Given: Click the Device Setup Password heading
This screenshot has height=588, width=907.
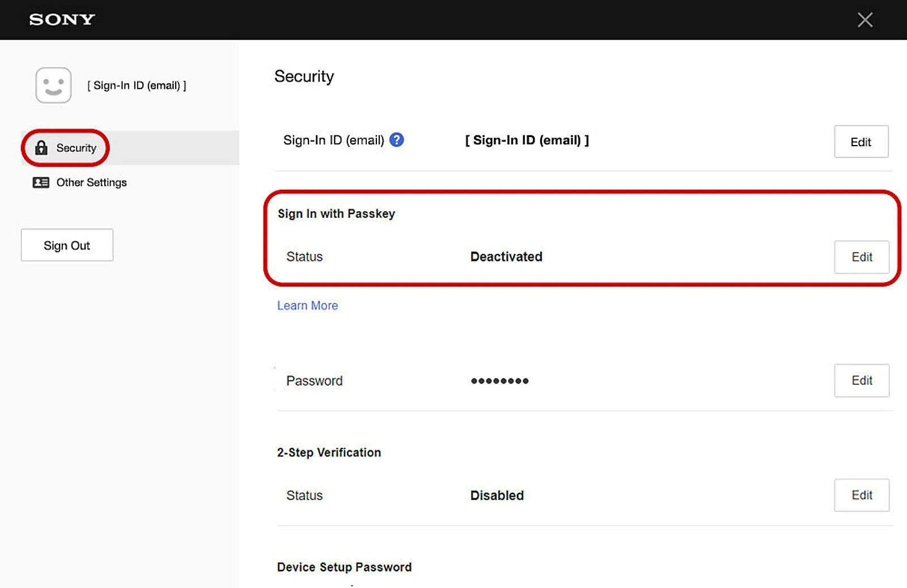Looking at the screenshot, I should click(344, 567).
